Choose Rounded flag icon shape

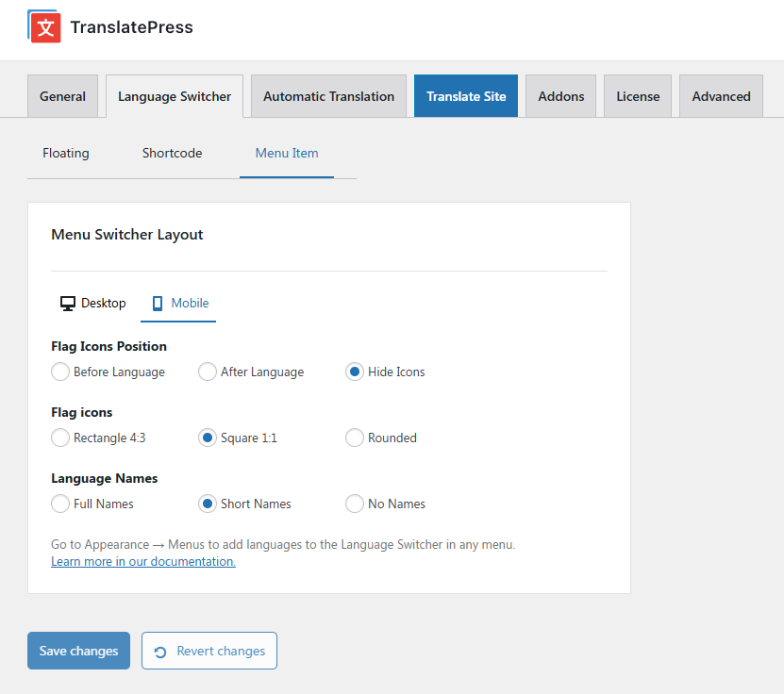355,438
